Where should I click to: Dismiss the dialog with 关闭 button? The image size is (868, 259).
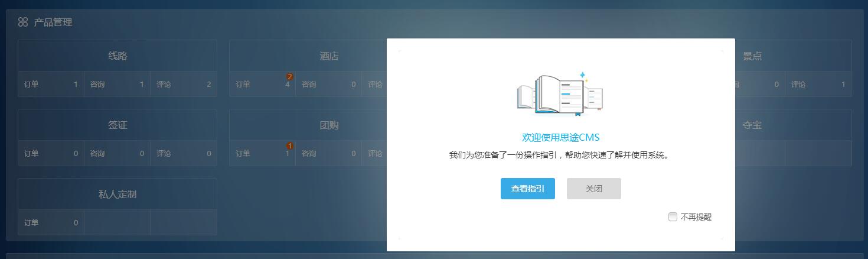593,189
